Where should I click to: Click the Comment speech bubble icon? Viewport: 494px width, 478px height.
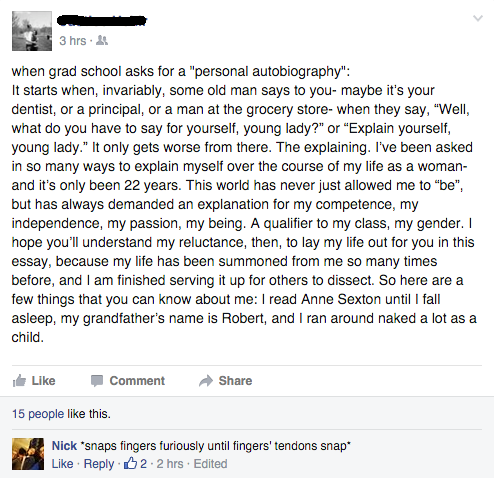coord(97,381)
